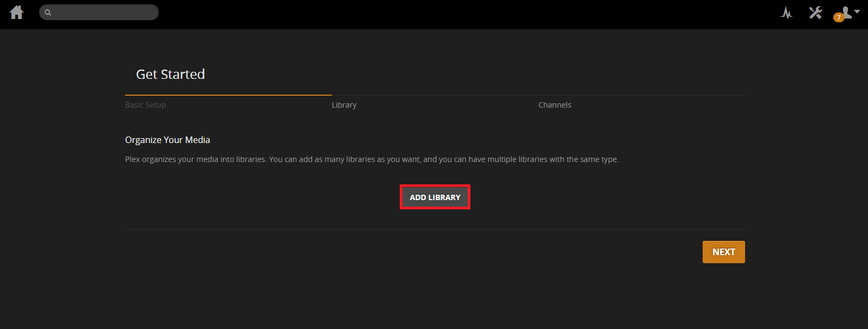868x329 pixels.
Task: Click the divider line above the Next button
Action: tap(435, 229)
